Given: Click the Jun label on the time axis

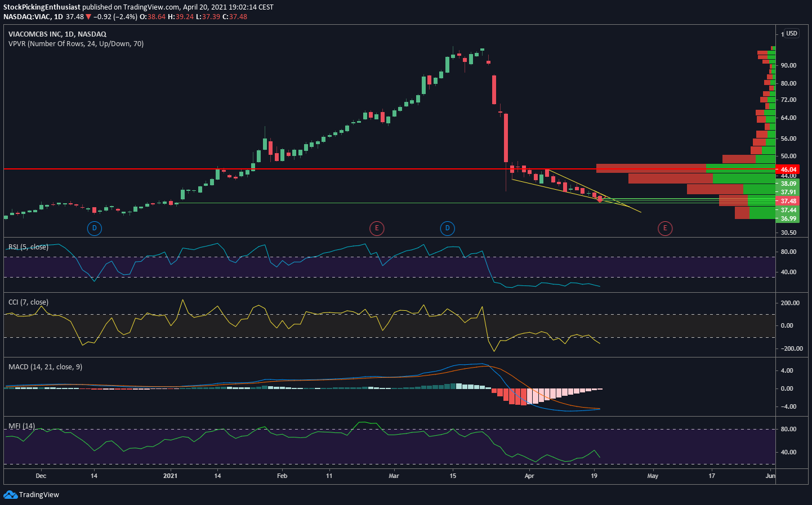Looking at the screenshot, I should [x=770, y=476].
